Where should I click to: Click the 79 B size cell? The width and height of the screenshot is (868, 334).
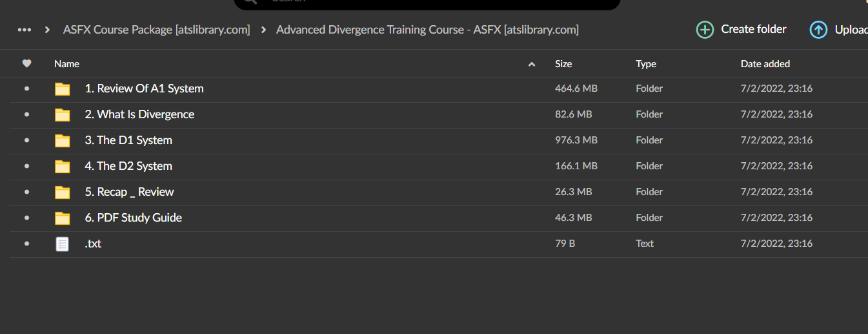(x=565, y=244)
